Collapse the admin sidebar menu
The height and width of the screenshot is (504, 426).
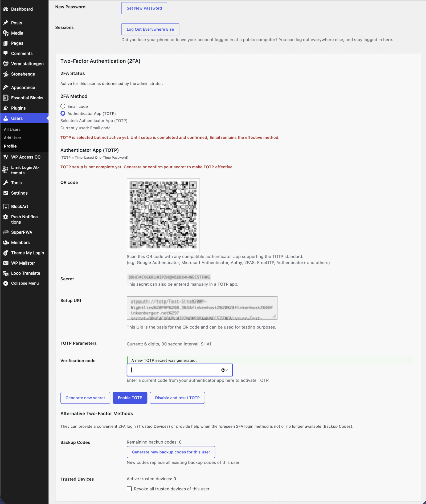pos(6,283)
